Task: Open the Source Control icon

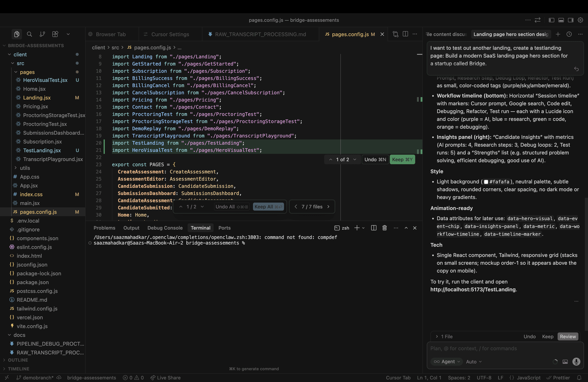Action: pyautogui.click(x=42, y=34)
